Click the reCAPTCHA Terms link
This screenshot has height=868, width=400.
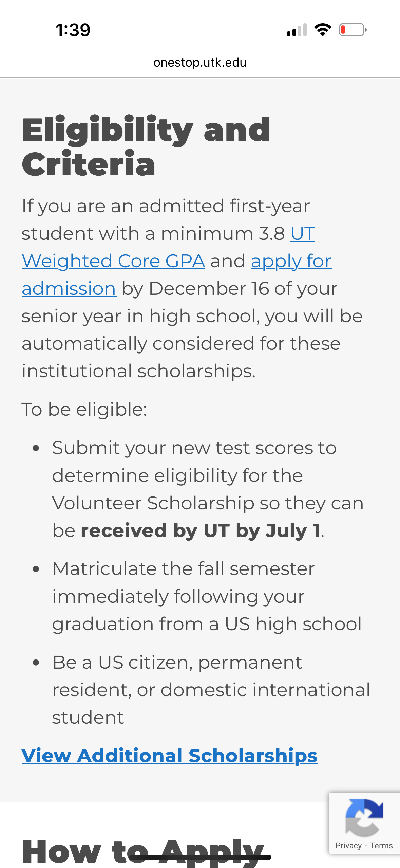pos(381,845)
